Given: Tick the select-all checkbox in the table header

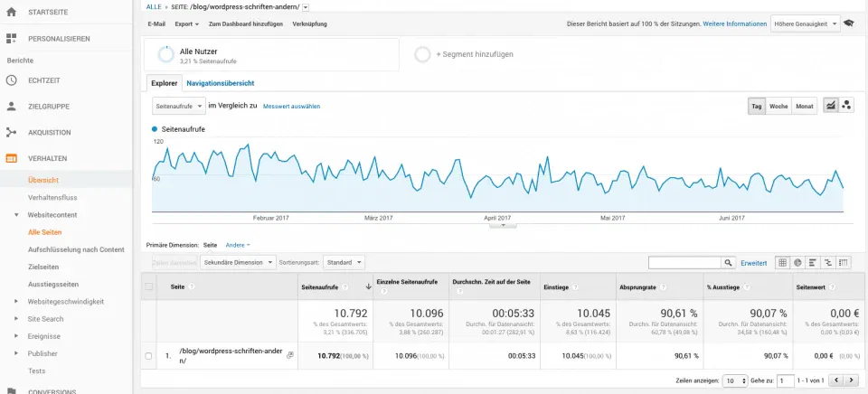Looking at the screenshot, I should tap(148, 286).
